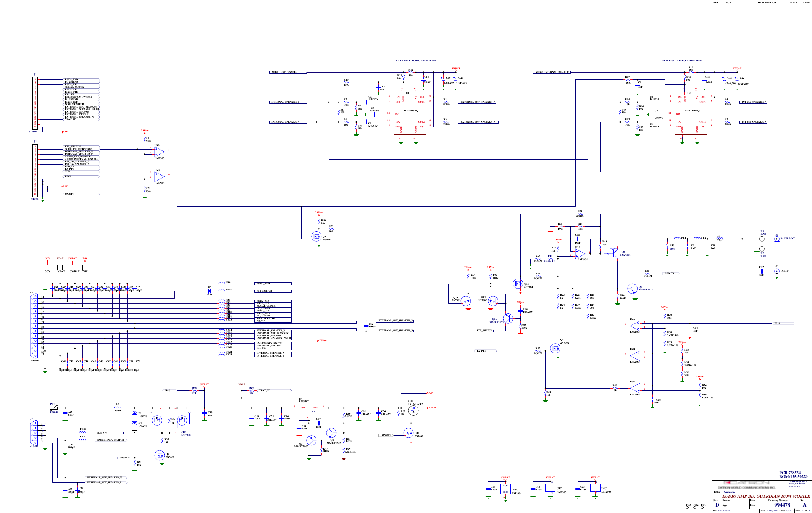Select the Q7 2N7002 MOSFET
Screen dimensions: 812x513
pyautogui.click(x=160, y=455)
